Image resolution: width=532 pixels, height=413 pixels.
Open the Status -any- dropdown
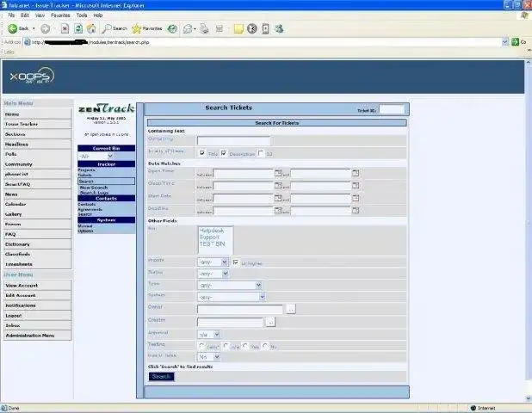[213, 274]
